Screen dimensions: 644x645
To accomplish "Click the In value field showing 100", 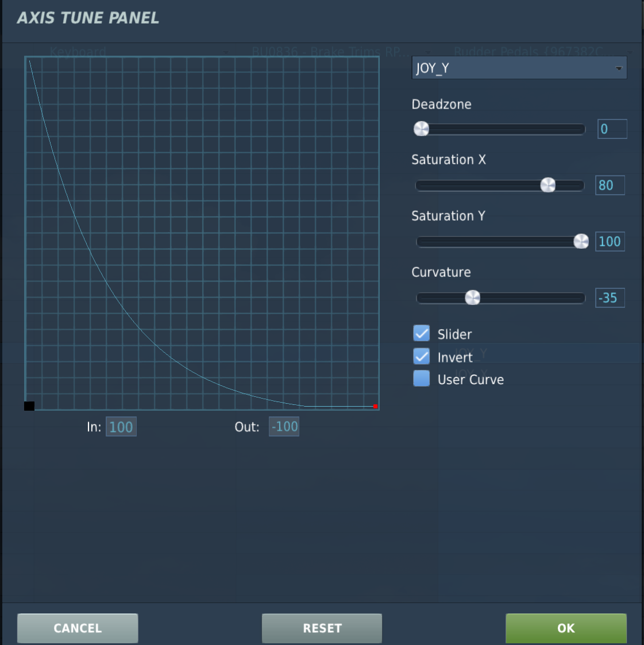I will point(121,427).
